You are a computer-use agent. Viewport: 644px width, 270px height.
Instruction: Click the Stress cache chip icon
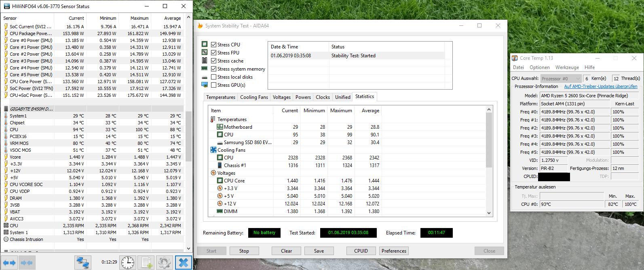(205, 61)
